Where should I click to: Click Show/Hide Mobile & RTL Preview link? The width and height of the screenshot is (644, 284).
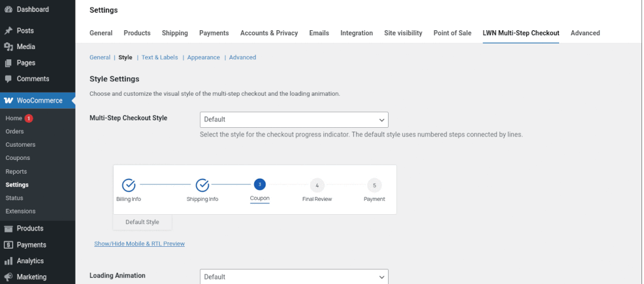[140, 243]
